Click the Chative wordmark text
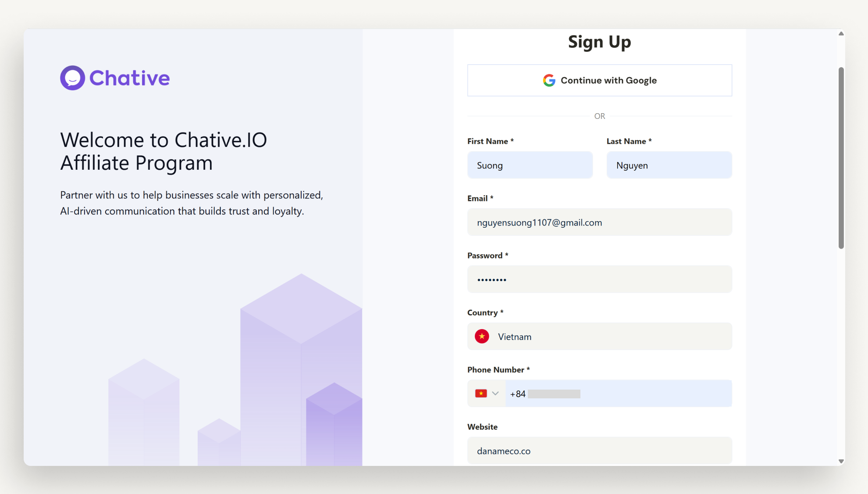Screen dimensions: 868x494 [129, 78]
